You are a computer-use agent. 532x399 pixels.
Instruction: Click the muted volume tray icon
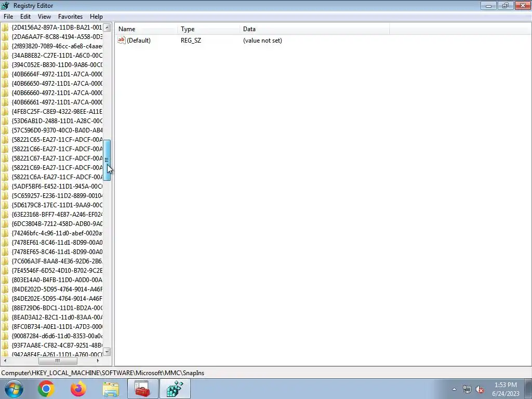[x=479, y=389]
